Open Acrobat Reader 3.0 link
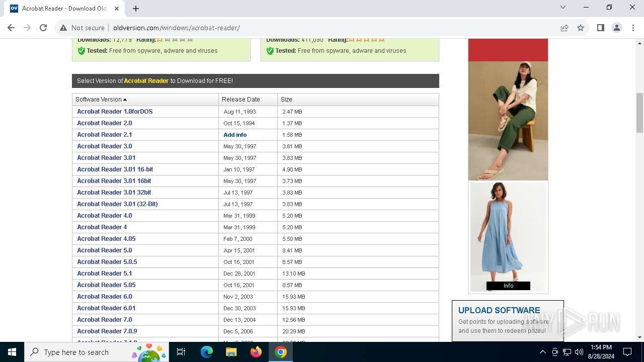 pos(105,146)
